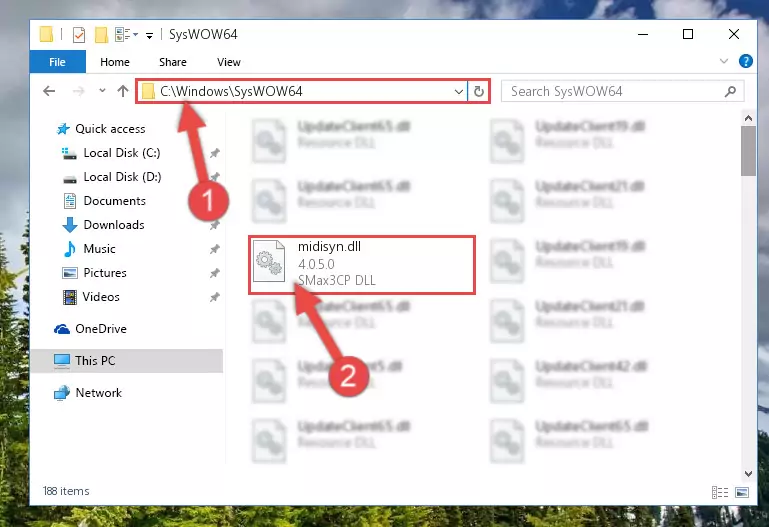This screenshot has width=769, height=527.
Task: Open Documents in navigation pane
Action: point(115,201)
